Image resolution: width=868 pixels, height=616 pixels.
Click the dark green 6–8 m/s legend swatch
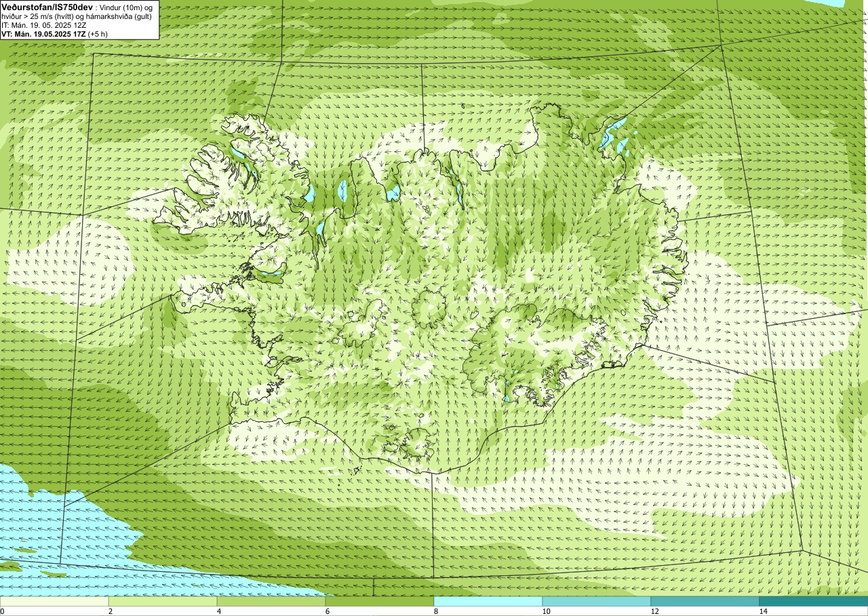pyautogui.click(x=380, y=601)
